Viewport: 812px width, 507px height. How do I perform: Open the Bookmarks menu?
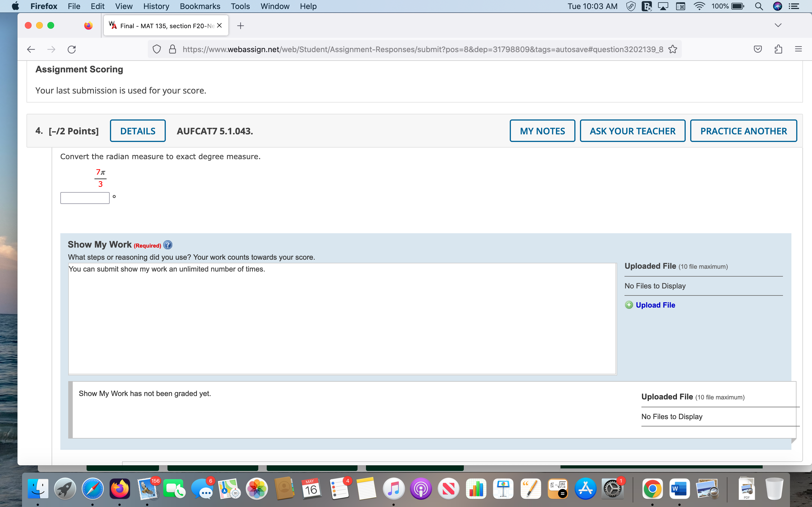coord(200,6)
